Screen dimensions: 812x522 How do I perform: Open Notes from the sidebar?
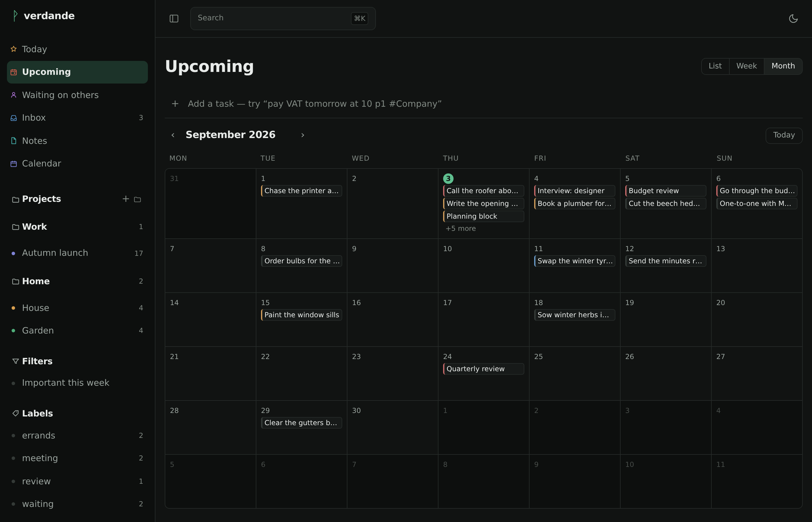pyautogui.click(x=77, y=141)
